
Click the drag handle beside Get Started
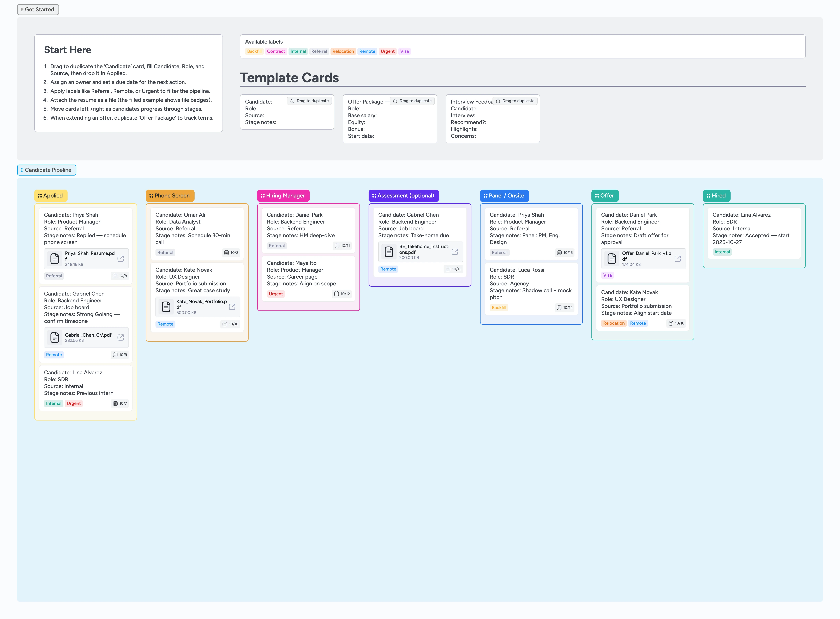(22, 9)
